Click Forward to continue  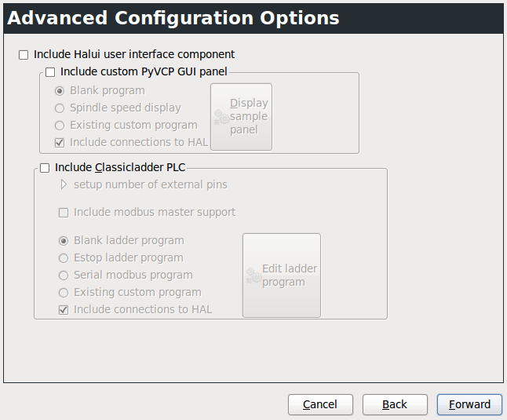point(469,404)
